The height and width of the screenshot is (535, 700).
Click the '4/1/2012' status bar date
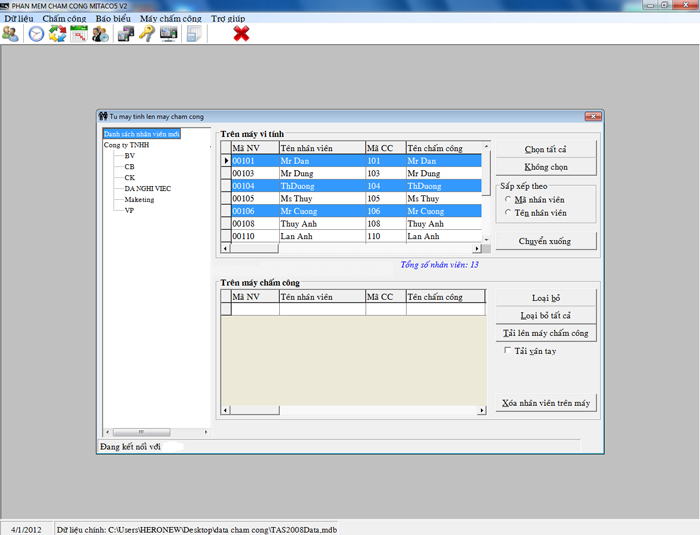(26, 530)
